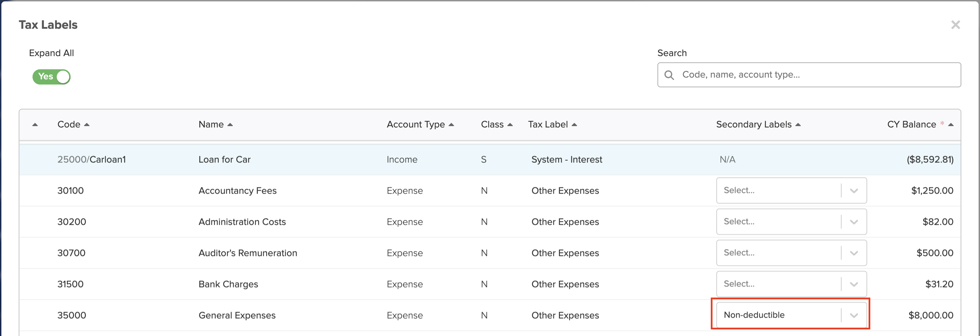The image size is (980, 336).
Task: Toggle the Expand All switch
Action: (x=51, y=77)
